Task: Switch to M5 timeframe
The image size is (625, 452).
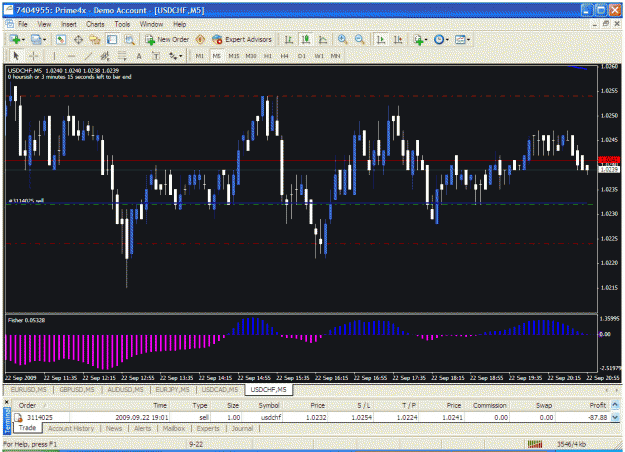Action: click(216, 56)
